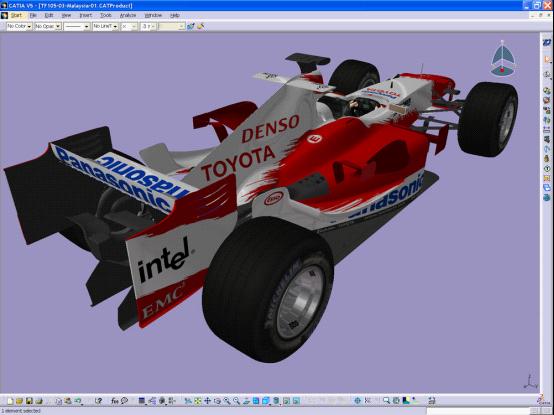
Task: Select the Pan tool icon
Action: 207,401
